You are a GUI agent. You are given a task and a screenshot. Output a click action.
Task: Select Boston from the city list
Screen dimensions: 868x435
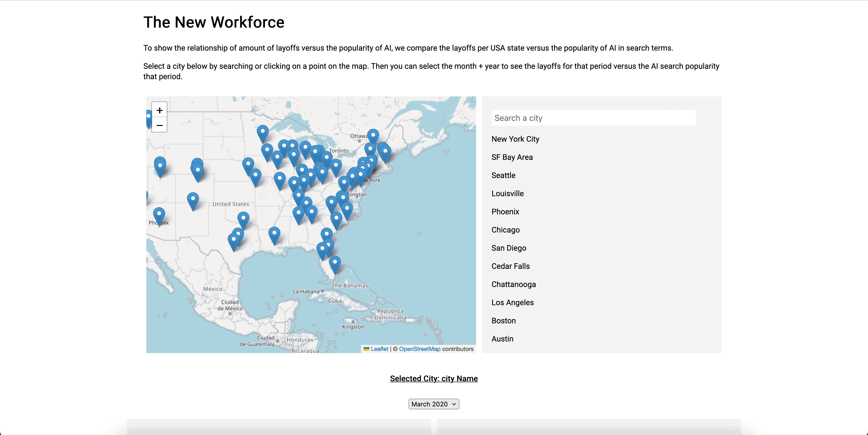[x=504, y=320]
